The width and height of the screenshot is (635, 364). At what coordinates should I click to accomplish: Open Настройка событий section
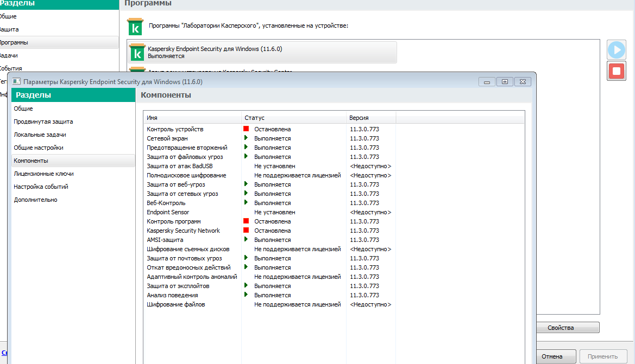(73, 187)
